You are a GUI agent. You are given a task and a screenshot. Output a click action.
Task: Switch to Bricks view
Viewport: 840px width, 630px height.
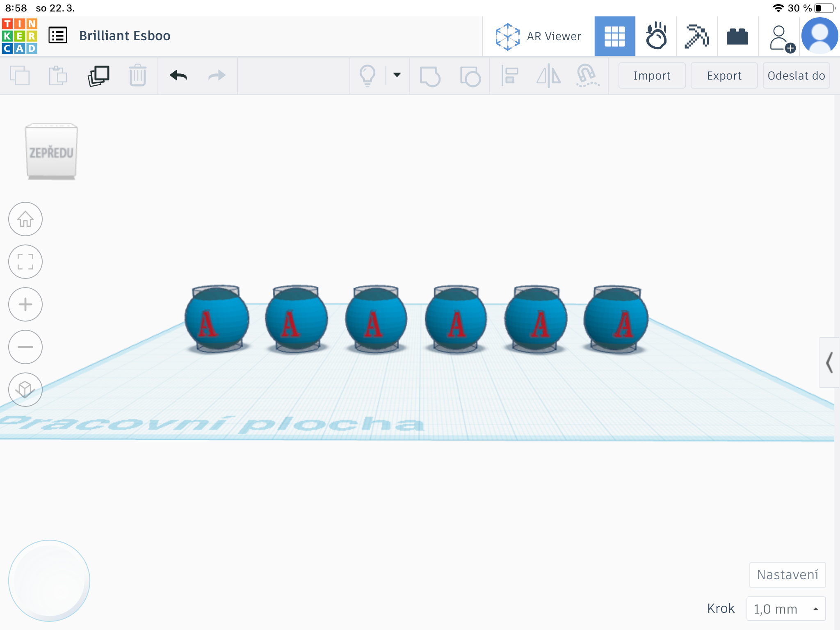coord(737,36)
